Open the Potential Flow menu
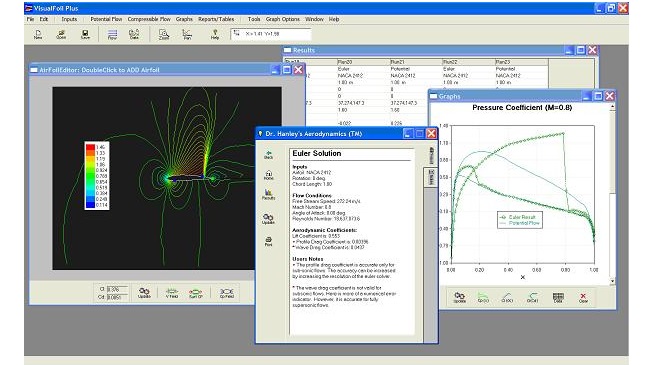645x365 pixels. [x=106, y=19]
